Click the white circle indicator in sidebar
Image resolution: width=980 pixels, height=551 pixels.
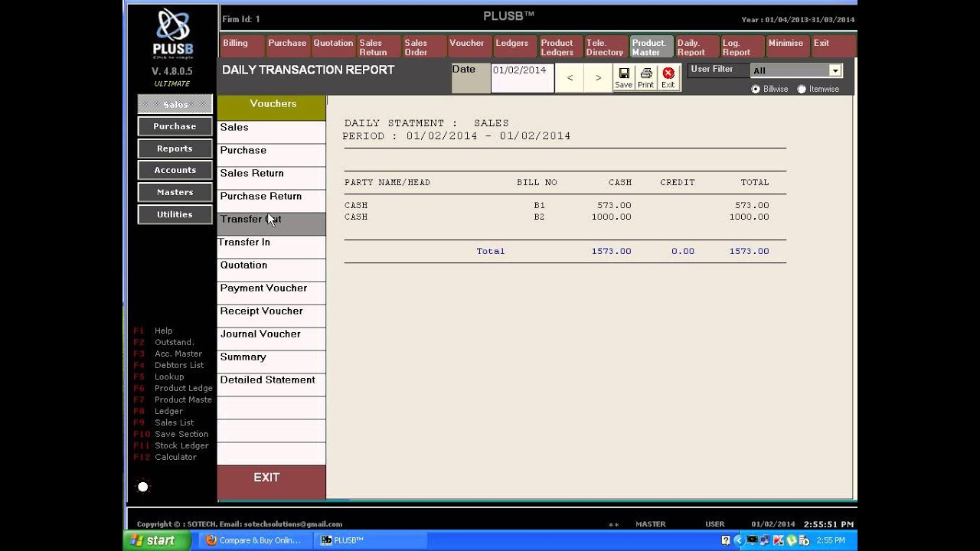pyautogui.click(x=142, y=487)
